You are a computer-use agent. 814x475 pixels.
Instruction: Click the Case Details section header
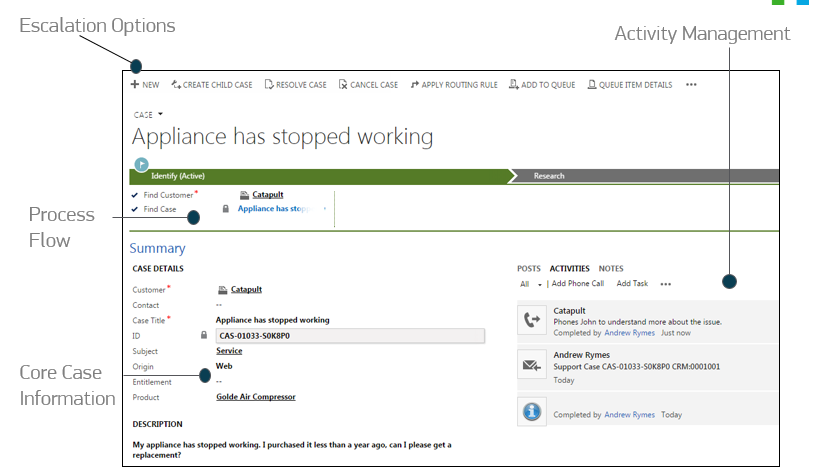158,268
